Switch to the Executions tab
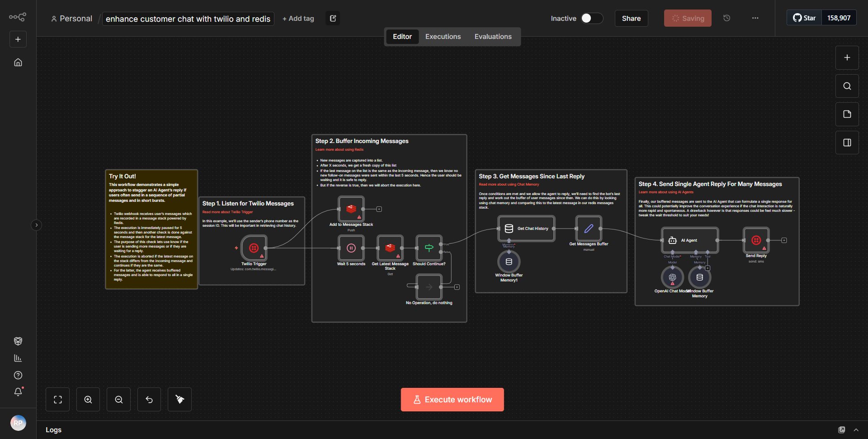This screenshot has width=868, height=439. click(x=443, y=36)
